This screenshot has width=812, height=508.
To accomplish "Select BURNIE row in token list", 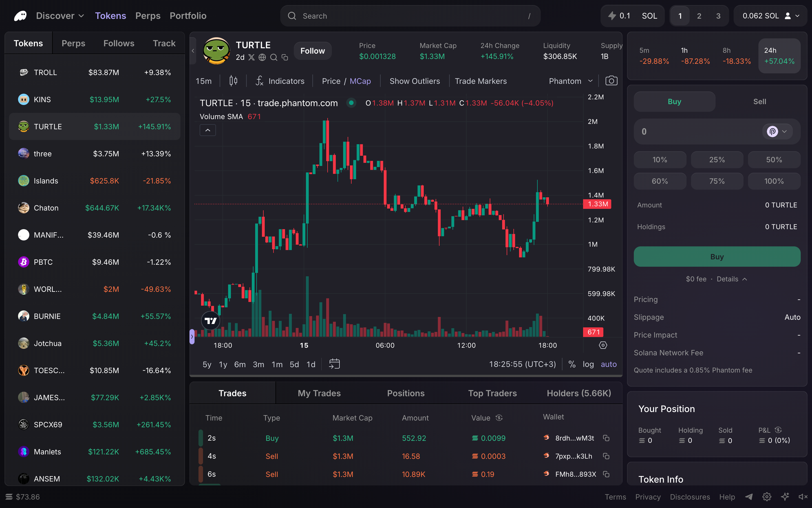I will point(95,316).
